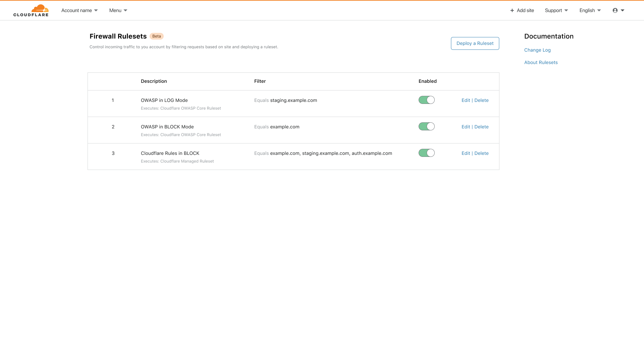Click the Account name menu item
This screenshot has height=362, width=644.
79,10
